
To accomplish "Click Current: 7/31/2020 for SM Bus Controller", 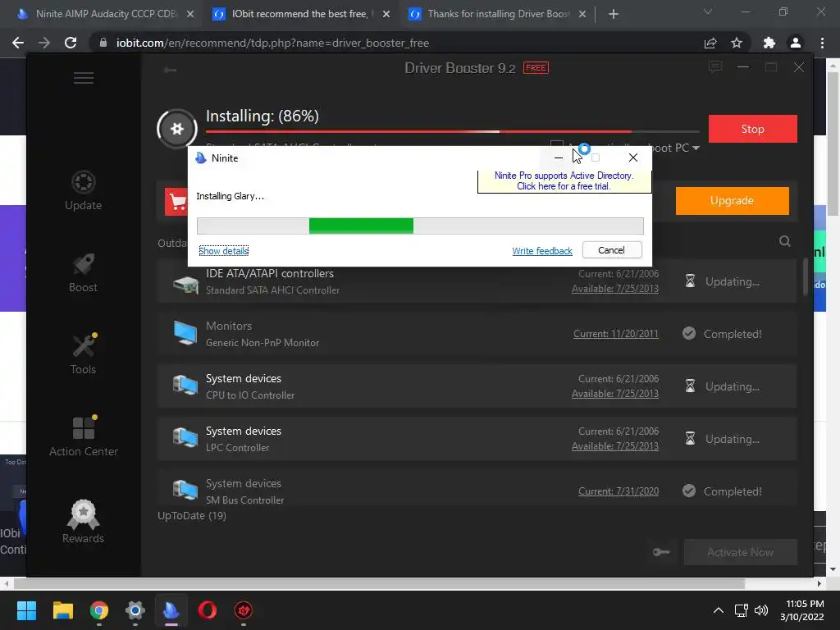I will tap(619, 491).
